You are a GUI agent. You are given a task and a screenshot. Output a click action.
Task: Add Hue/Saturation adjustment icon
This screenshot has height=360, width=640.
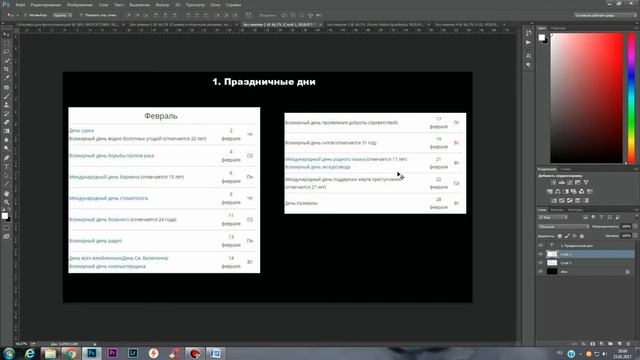coord(550,191)
